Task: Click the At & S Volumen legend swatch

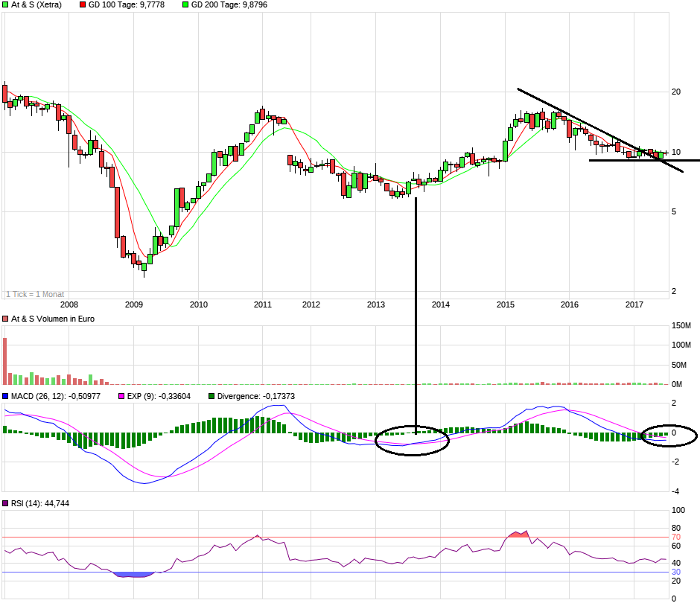Action: (5, 319)
